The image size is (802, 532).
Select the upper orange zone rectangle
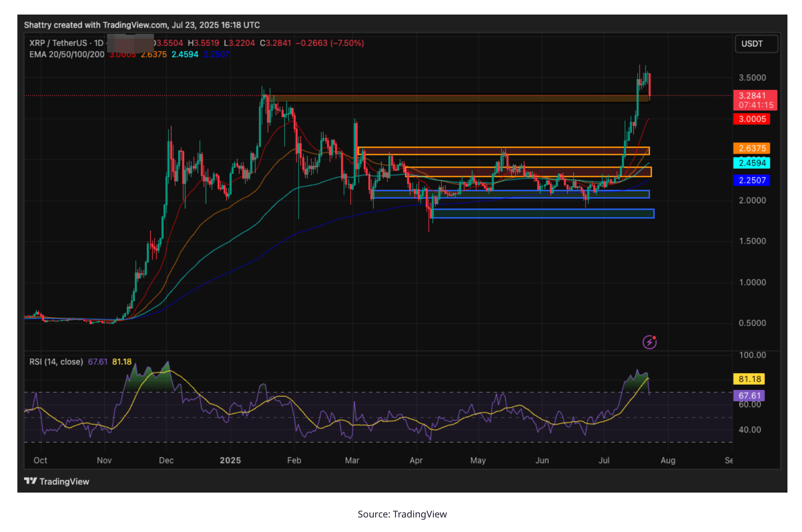pyautogui.click(x=503, y=151)
